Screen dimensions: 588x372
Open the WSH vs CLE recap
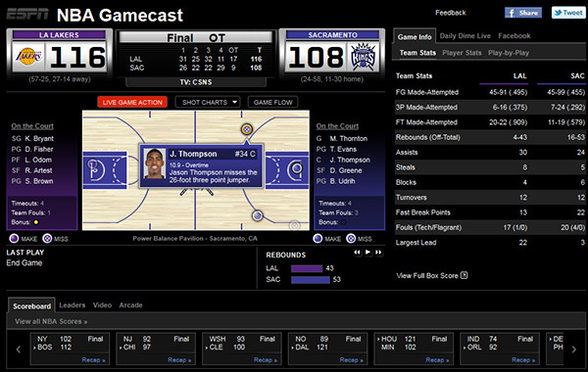pyautogui.click(x=266, y=359)
